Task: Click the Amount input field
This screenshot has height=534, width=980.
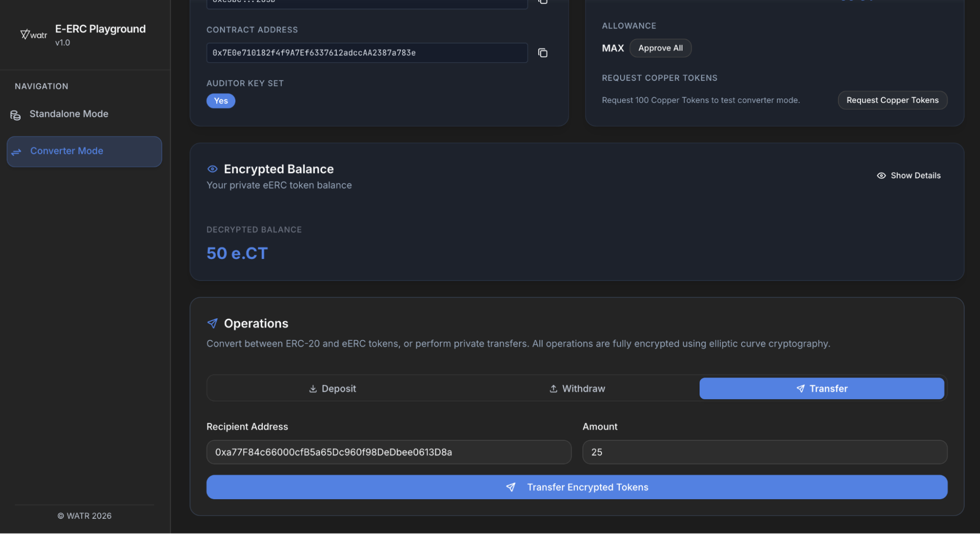Action: tap(764, 452)
